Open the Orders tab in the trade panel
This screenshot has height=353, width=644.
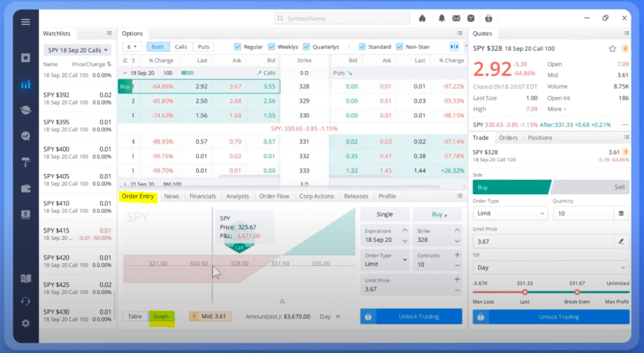click(508, 138)
